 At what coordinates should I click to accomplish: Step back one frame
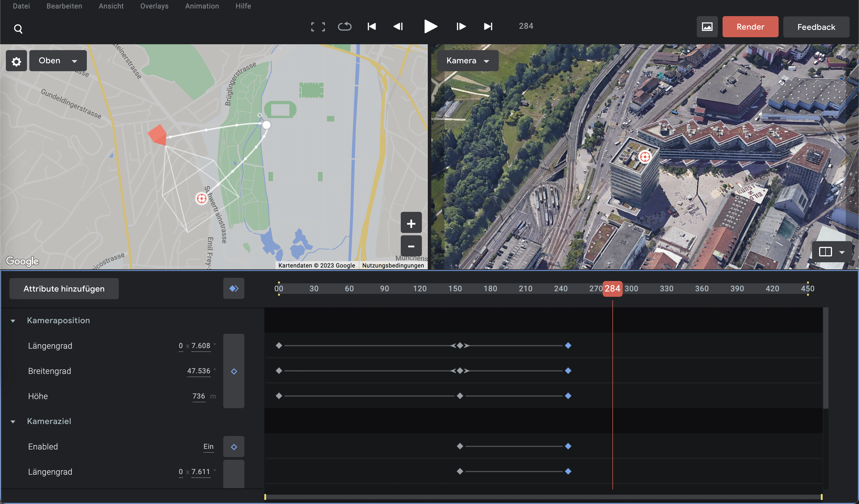click(x=398, y=27)
